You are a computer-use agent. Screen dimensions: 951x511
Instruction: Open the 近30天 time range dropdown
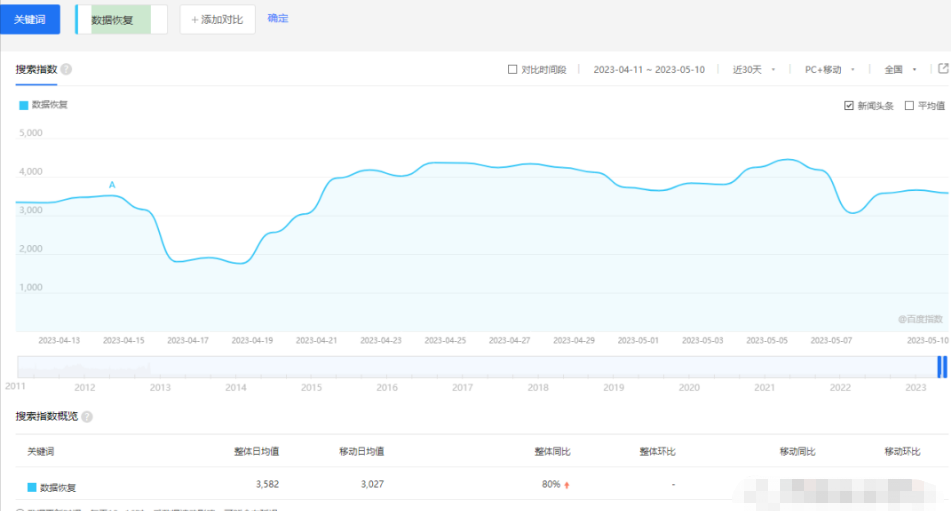click(x=754, y=70)
